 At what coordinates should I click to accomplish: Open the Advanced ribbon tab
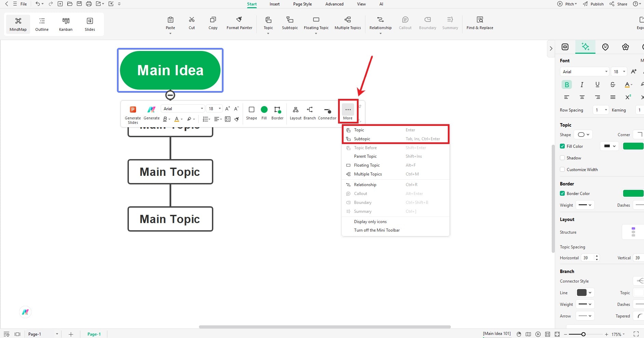[334, 4]
